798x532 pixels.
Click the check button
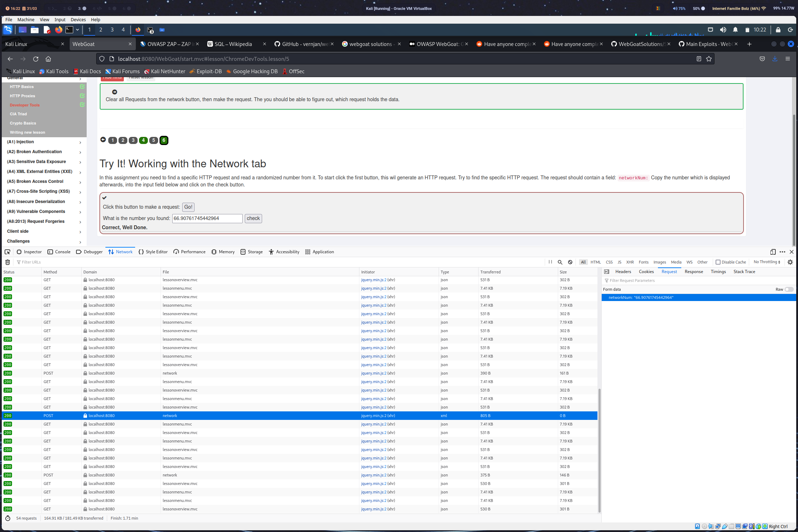click(253, 218)
